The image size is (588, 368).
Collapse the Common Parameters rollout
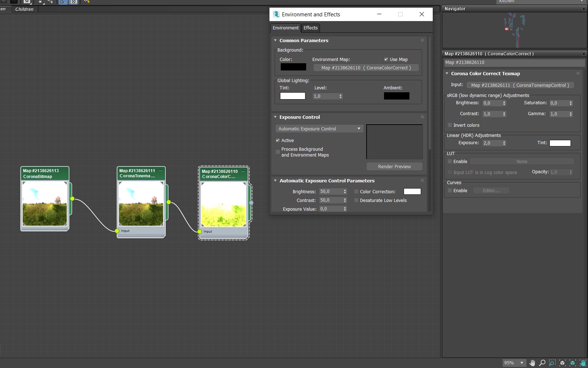[x=275, y=40]
